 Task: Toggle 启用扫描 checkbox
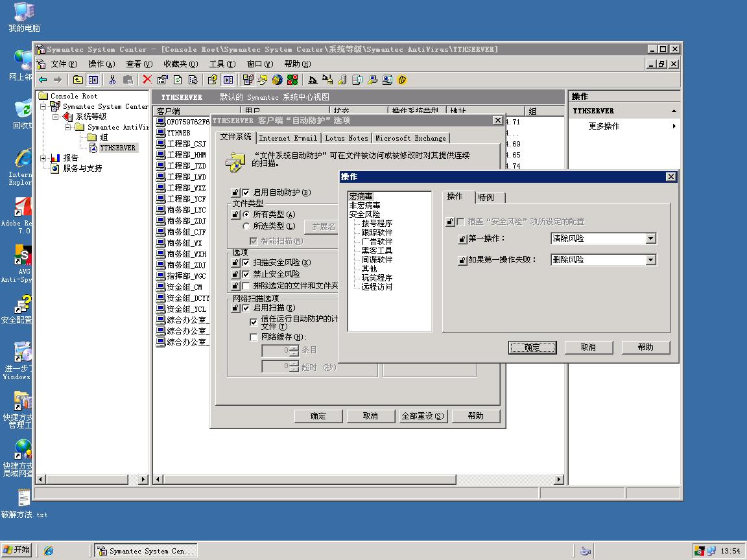pyautogui.click(x=246, y=308)
